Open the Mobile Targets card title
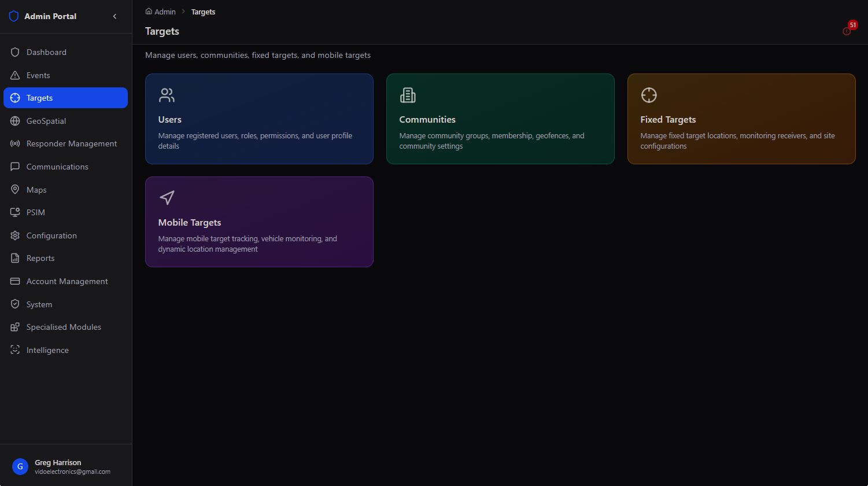Screen dimensions: 868x486 tap(190, 222)
